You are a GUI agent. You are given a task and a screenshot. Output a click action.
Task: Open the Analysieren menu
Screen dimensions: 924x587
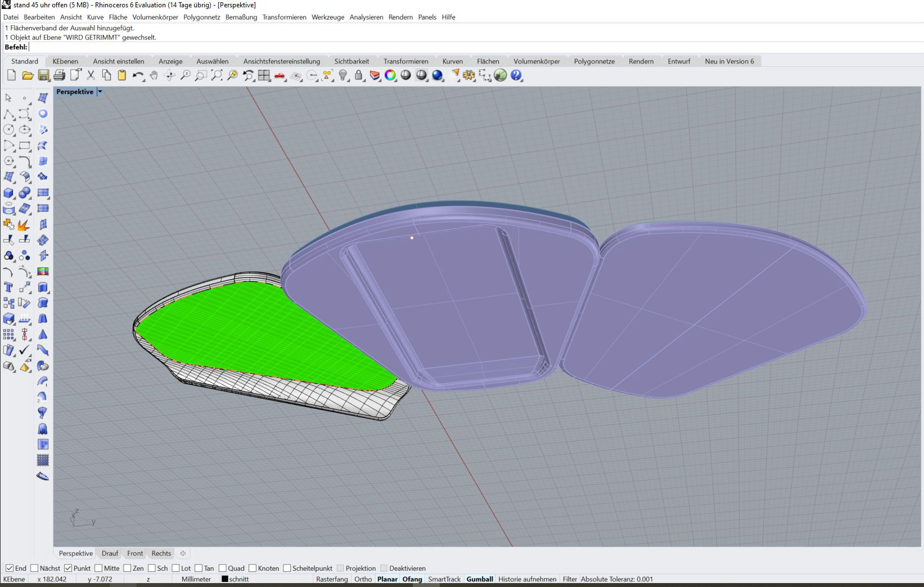coord(366,17)
